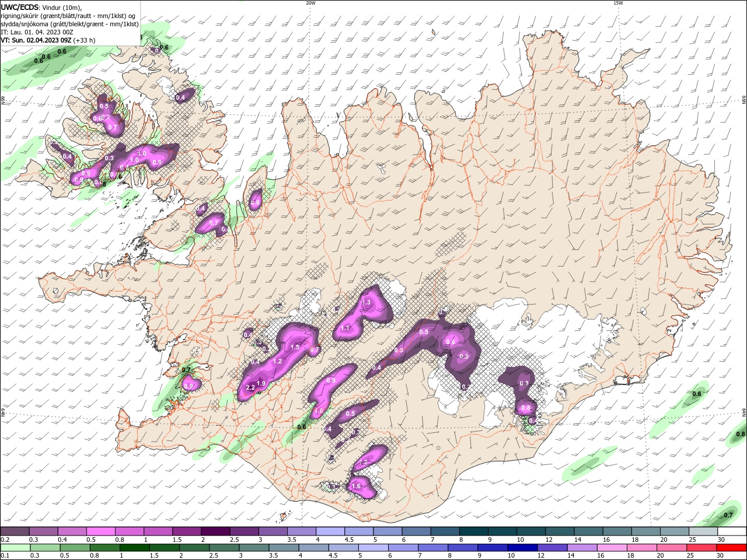Screen dimensions: 747x560
Task: Select the upper-scale swatch between 1 and 1.5
Action: click(158, 531)
